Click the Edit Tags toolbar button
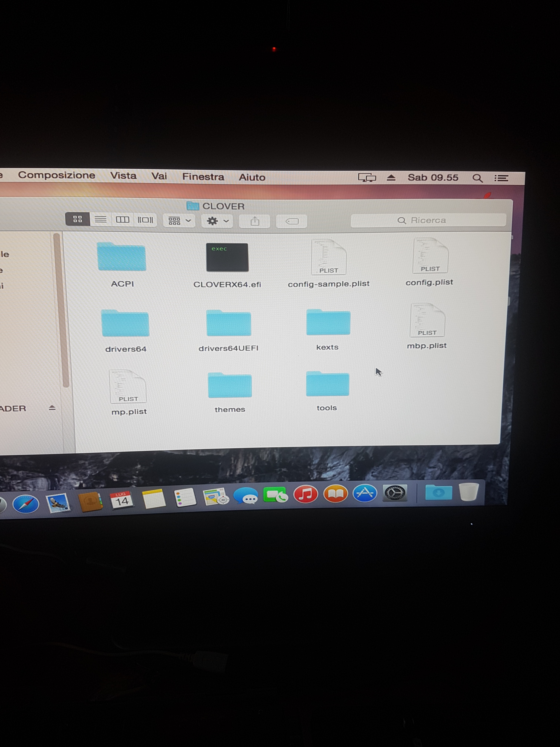This screenshot has width=560, height=747. tap(292, 222)
